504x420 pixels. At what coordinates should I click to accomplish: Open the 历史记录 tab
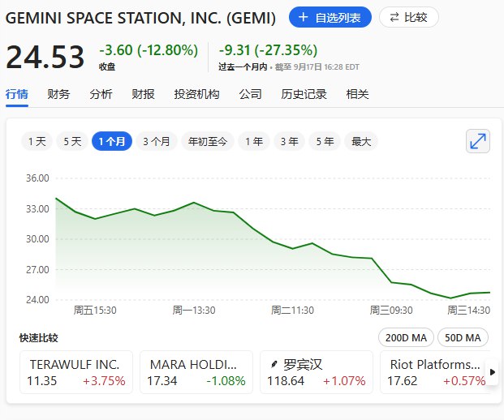tap(304, 94)
